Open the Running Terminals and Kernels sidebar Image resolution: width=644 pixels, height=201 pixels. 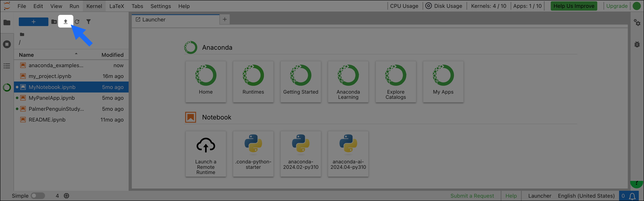pos(7,44)
